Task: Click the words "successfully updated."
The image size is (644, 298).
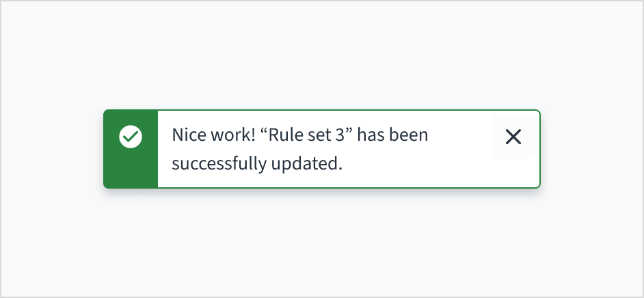Action: [x=256, y=164]
